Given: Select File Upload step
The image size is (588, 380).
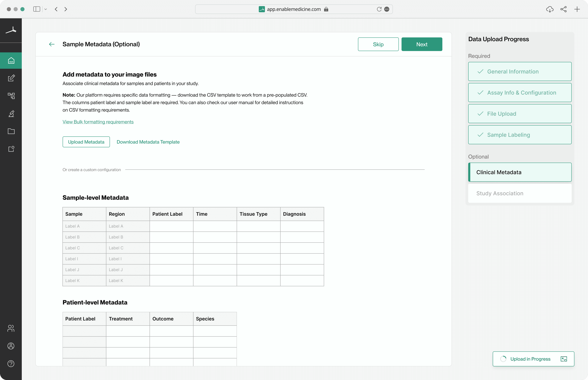Looking at the screenshot, I should (520, 113).
